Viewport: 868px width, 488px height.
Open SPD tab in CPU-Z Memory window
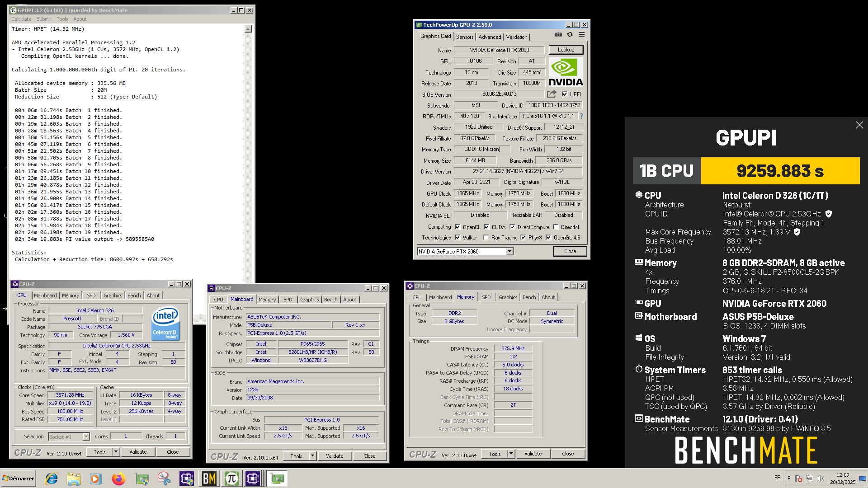pyautogui.click(x=486, y=297)
